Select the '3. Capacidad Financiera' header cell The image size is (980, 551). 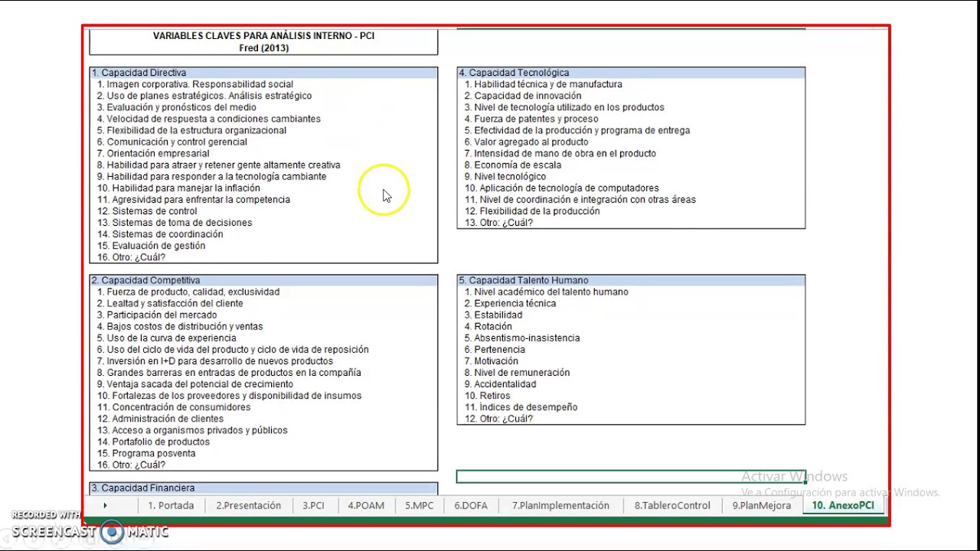pos(263,487)
